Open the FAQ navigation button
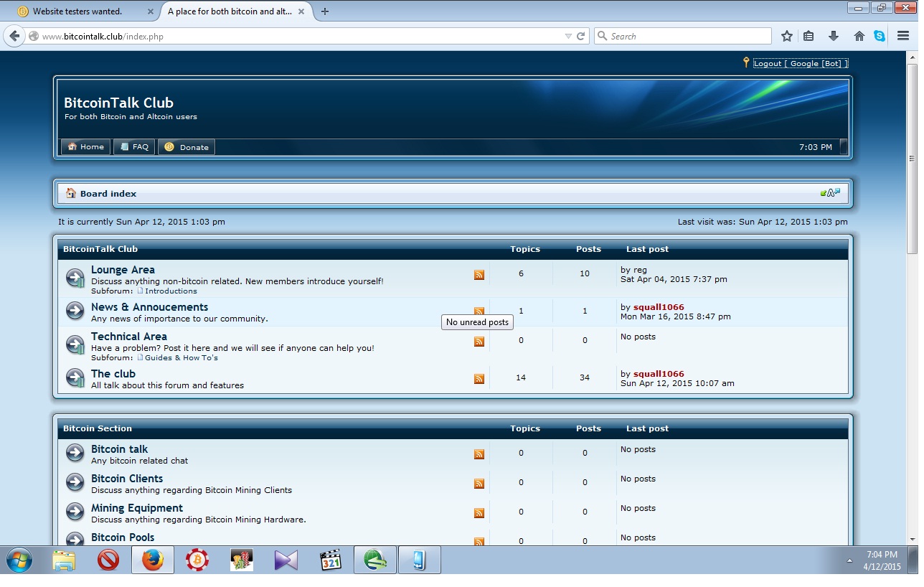Image resolution: width=924 pixels, height=587 pixels. coord(134,147)
